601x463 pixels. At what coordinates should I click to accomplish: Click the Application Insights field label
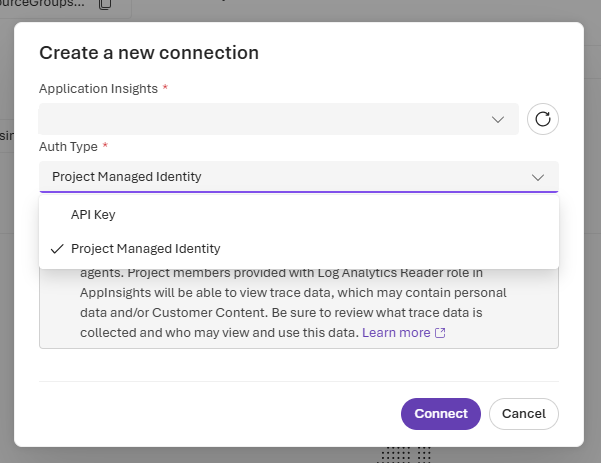99,89
